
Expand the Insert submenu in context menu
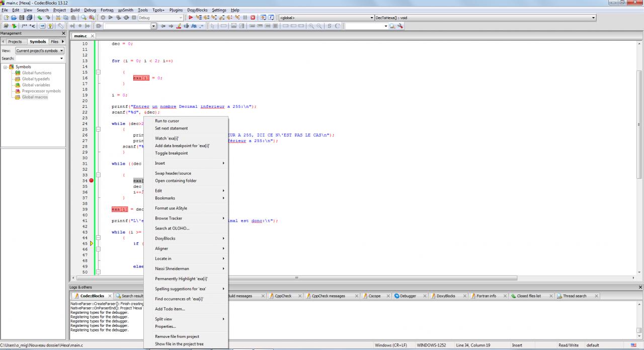point(186,163)
